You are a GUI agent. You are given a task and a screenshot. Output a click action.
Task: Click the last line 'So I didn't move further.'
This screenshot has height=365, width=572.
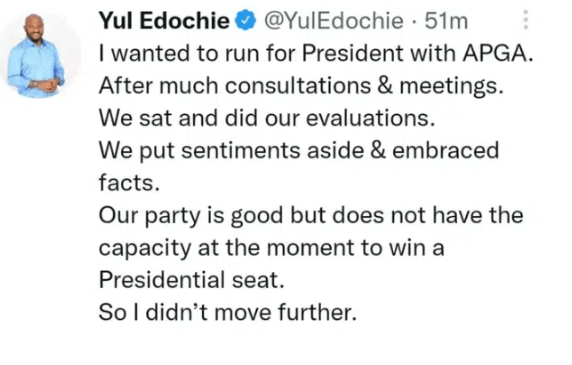tap(228, 312)
